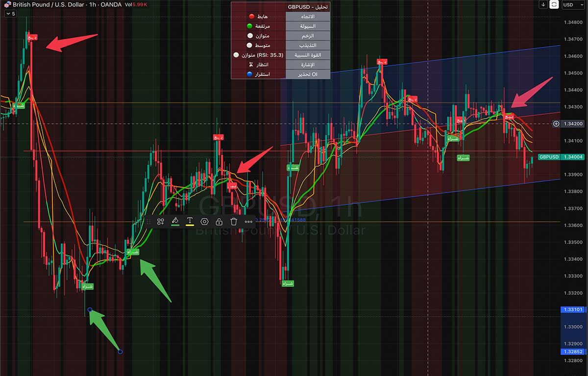Select the lower blue anchor point of green arrow
The image size is (588, 376).
click(x=121, y=351)
